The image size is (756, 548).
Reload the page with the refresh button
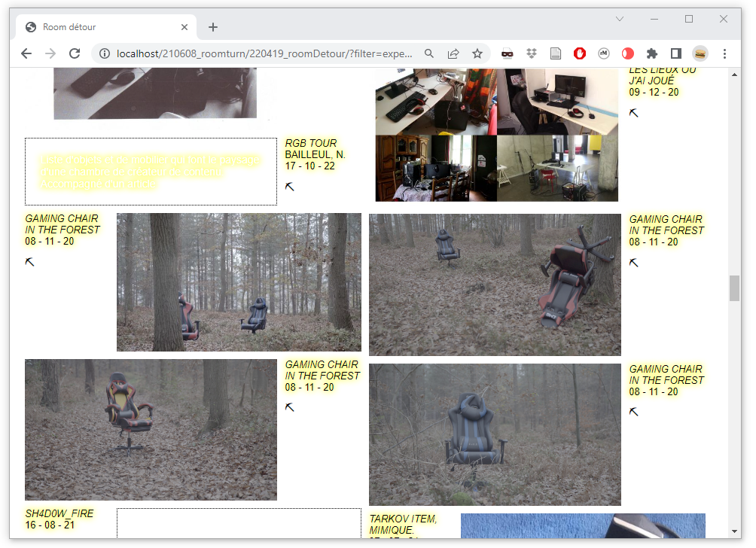pyautogui.click(x=75, y=53)
